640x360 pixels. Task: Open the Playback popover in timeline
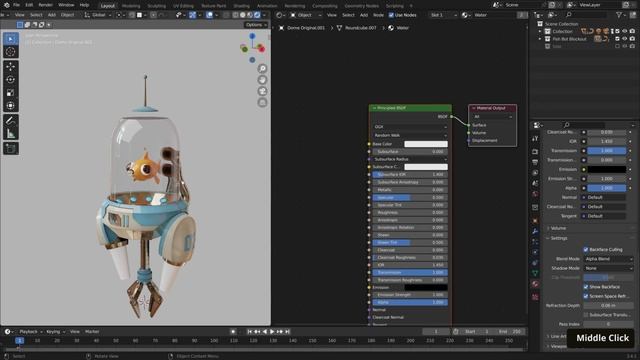(31, 331)
